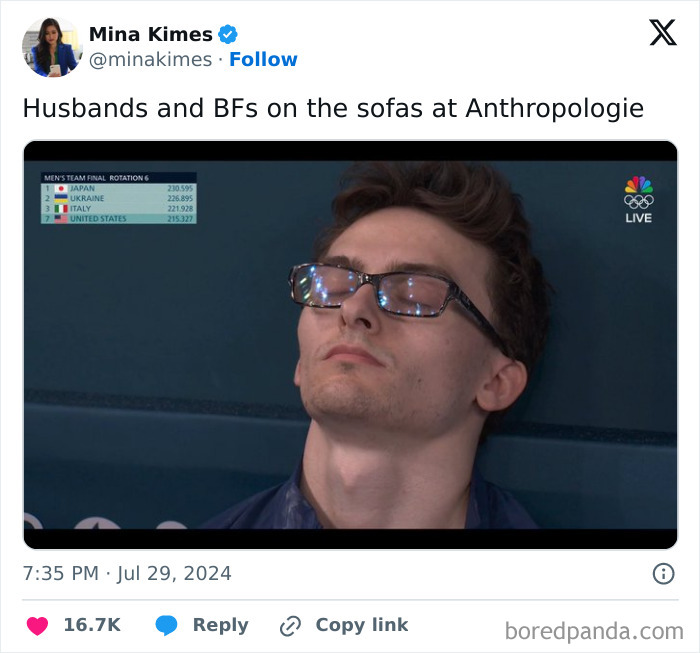This screenshot has height=653, width=700.
Task: Click the X logo in the corner
Action: 663,32
